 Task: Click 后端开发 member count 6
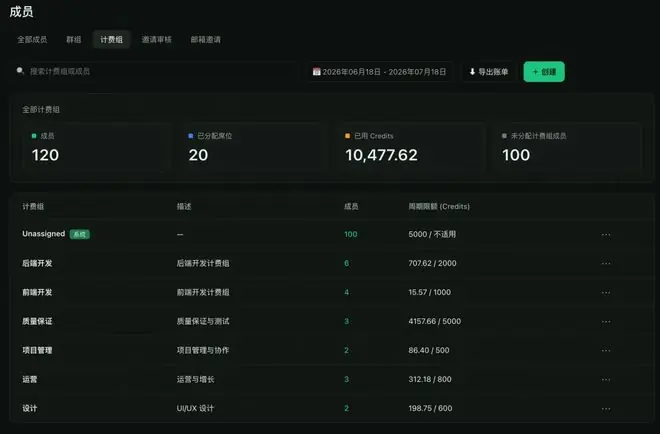[346, 264]
